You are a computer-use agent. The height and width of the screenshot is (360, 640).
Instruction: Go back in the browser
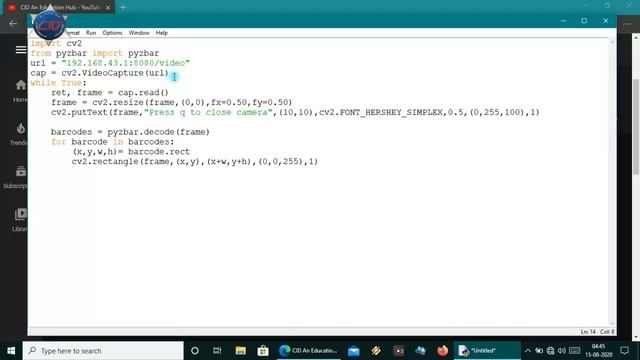pyautogui.click(x=13, y=24)
